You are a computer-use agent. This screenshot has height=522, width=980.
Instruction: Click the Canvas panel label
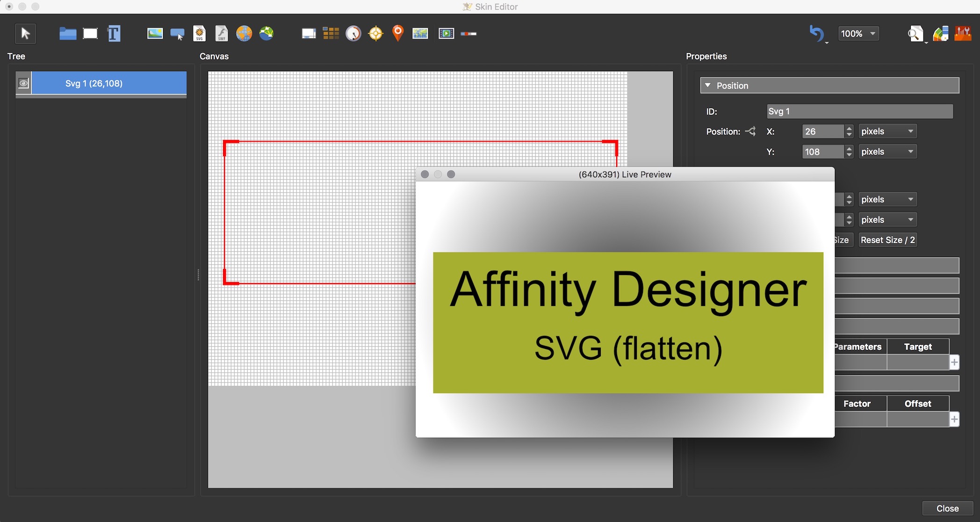[214, 56]
